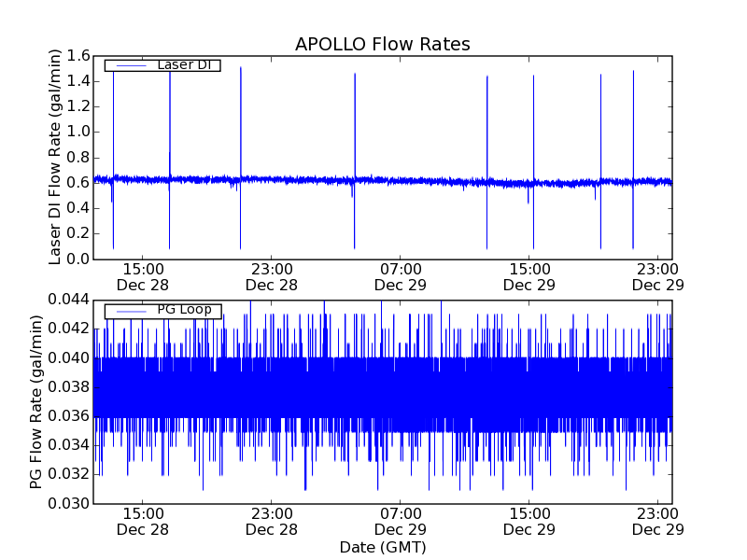Click "07:00 Dec 29" tick below the PG Loop chart
This screenshot has height=560, width=747.
[x=400, y=521]
